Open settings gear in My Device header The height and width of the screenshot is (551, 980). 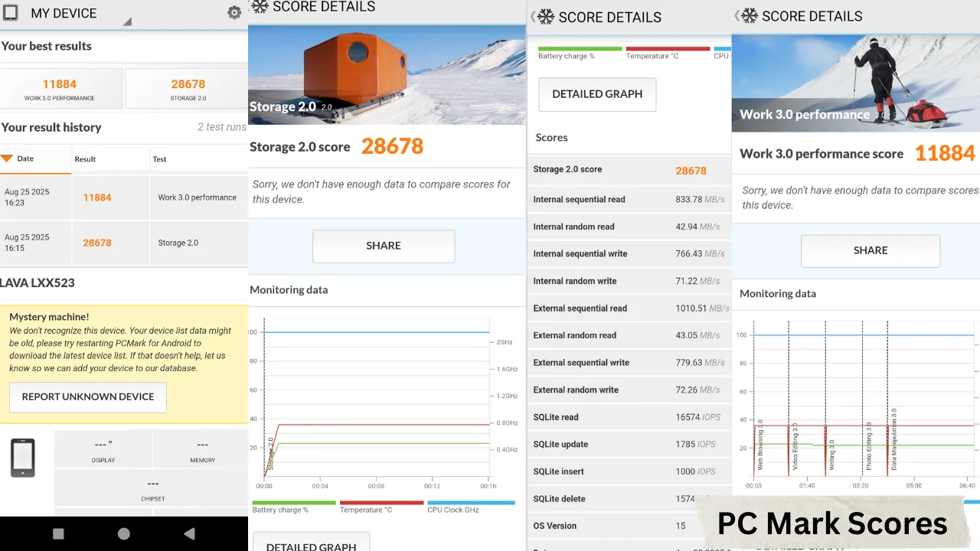(234, 13)
